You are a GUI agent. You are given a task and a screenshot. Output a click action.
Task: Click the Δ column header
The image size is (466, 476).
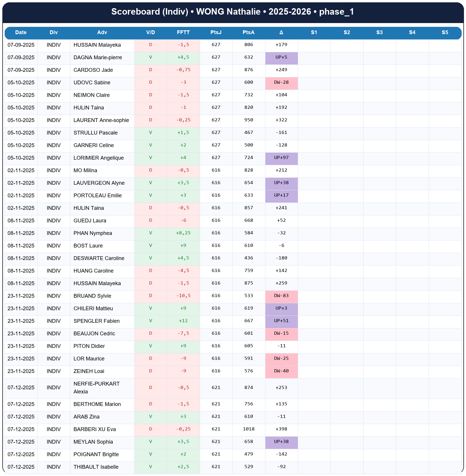tap(281, 32)
